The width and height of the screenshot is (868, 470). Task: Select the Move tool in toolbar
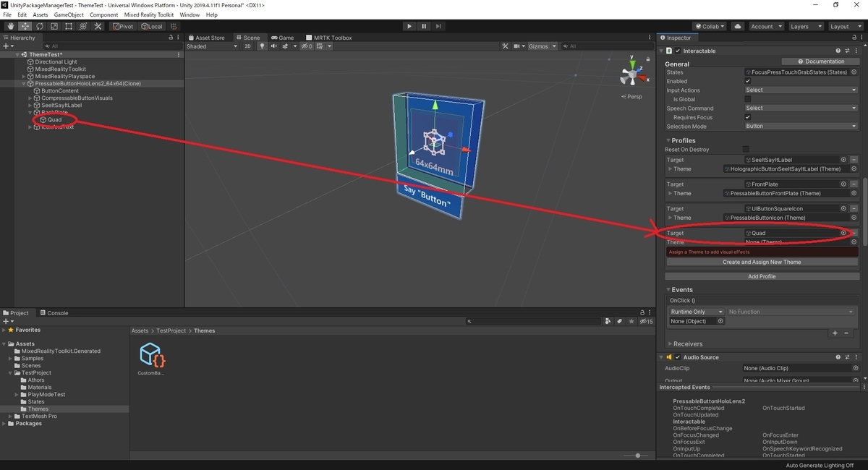(x=25, y=27)
